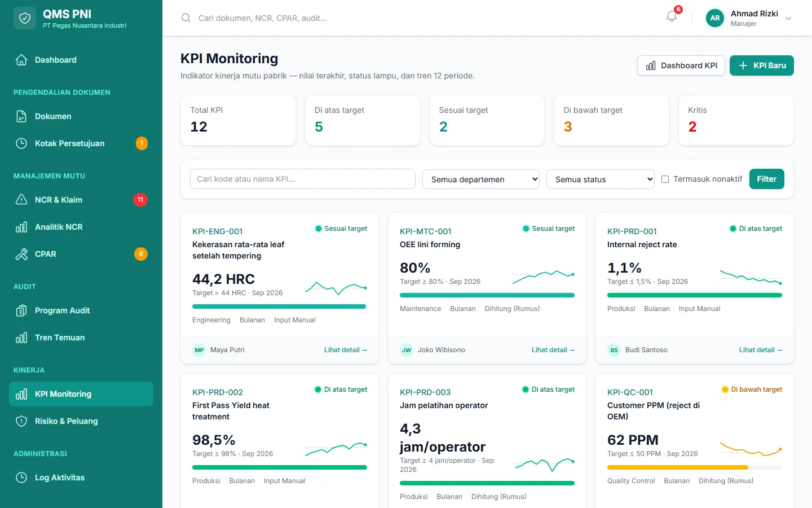Click the KPI-ENG-001 progress bar
This screenshot has height=508, width=812.
(280, 306)
